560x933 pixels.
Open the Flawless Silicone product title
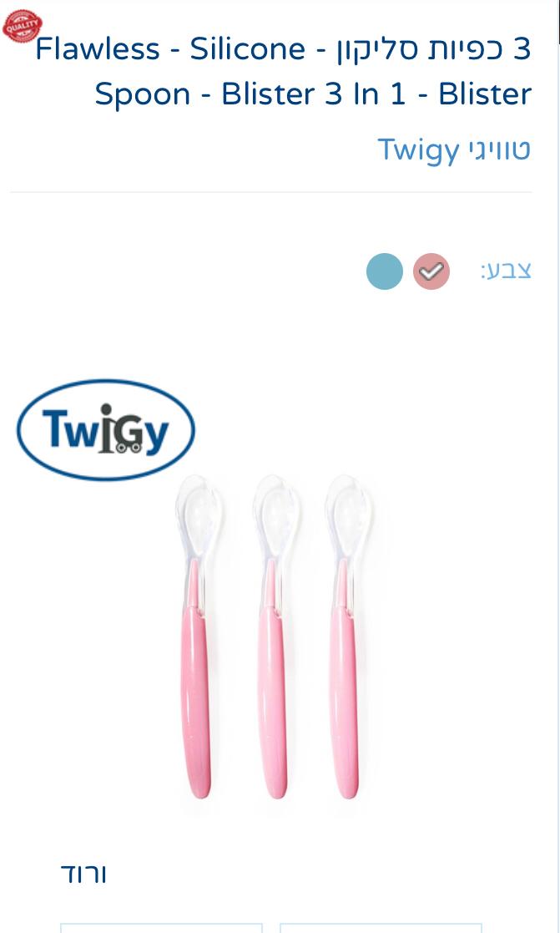(x=283, y=71)
